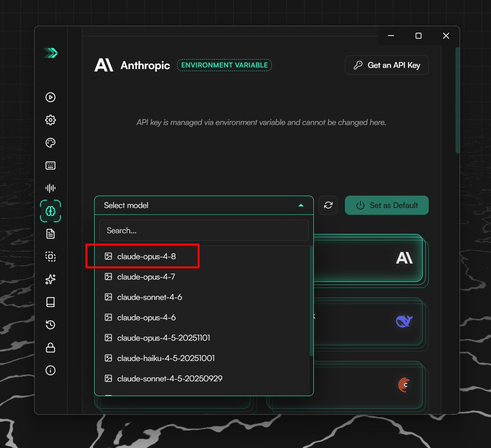
Task: Click the main window vertical scrollbar
Action: [x=457, y=100]
